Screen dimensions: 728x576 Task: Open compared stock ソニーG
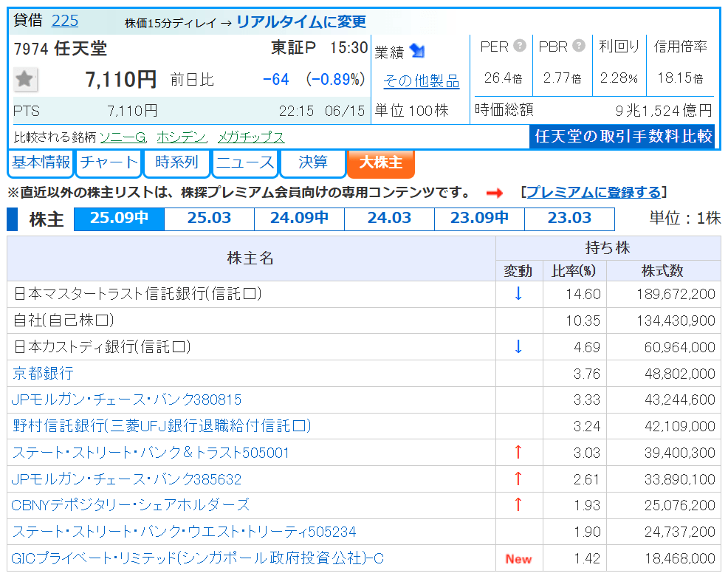123,137
